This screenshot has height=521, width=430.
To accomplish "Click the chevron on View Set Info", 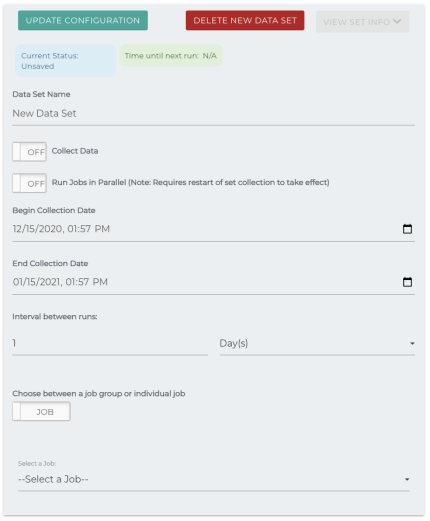I will coord(397,22).
